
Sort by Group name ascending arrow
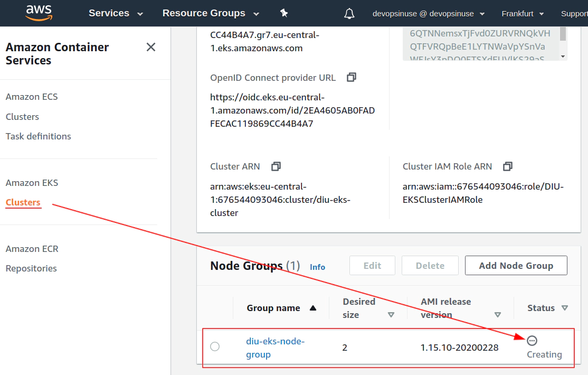(x=313, y=308)
